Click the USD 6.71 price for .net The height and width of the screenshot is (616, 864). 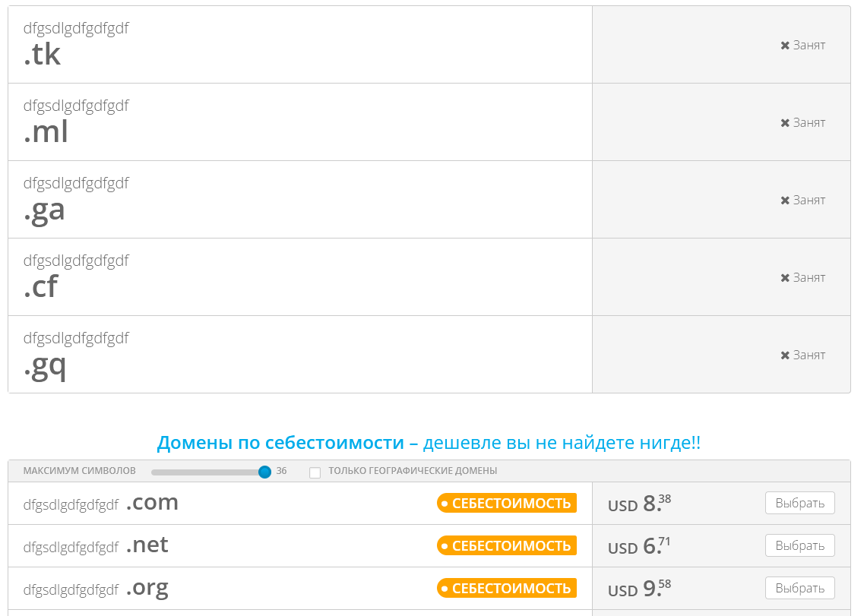pyautogui.click(x=639, y=546)
